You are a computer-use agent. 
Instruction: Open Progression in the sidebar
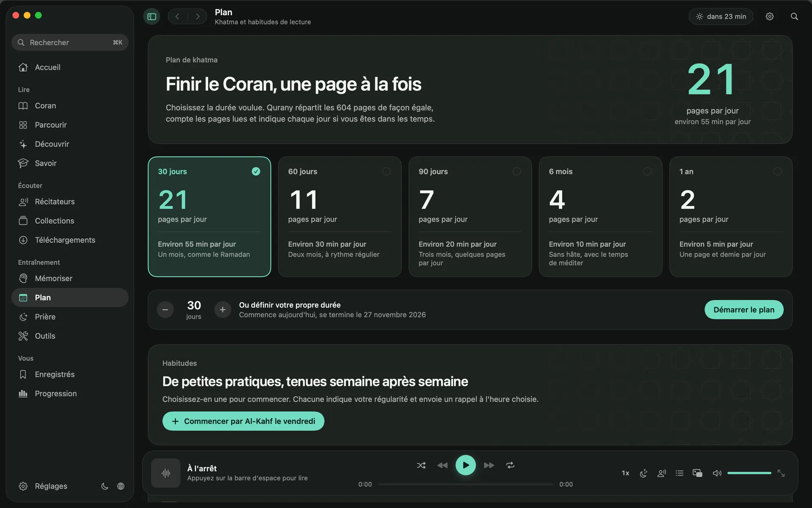click(x=70, y=394)
